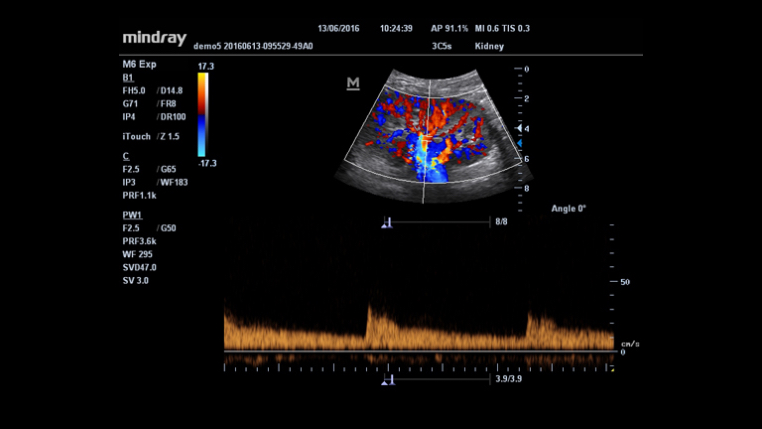Screen dimensions: 762x429
Task: Select the blue focus marker on depth scale
Action: tap(517, 144)
